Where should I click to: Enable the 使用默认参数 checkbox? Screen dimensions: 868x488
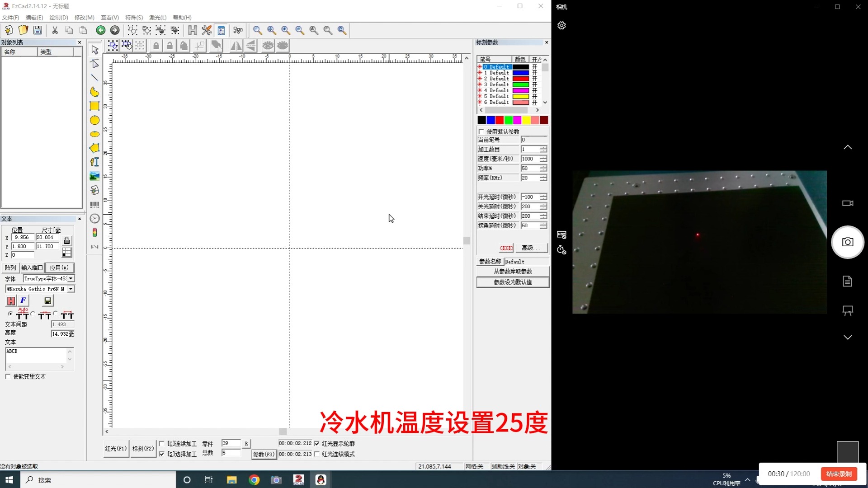point(481,131)
